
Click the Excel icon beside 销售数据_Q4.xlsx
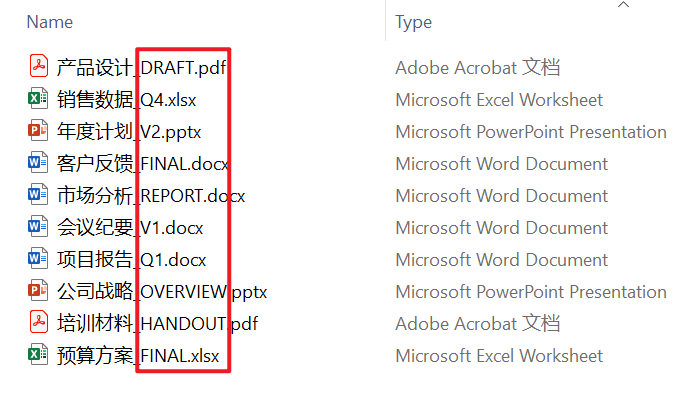pyautogui.click(x=39, y=99)
